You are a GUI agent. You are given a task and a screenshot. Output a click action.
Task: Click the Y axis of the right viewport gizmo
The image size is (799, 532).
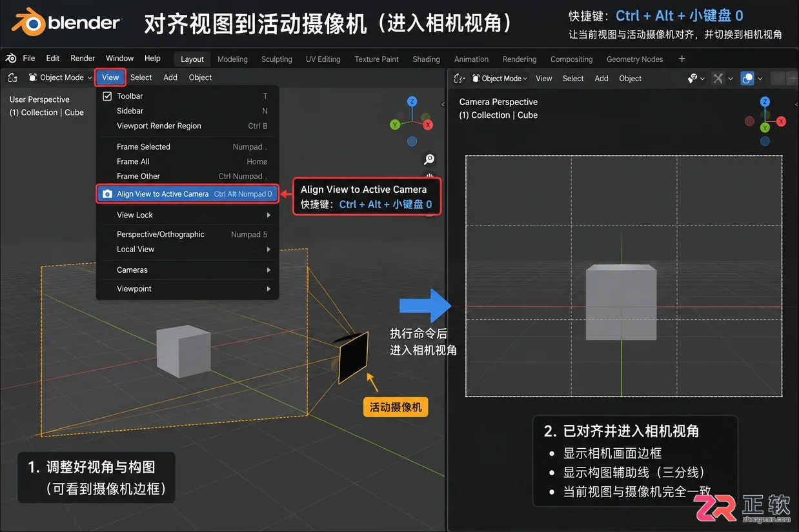[x=765, y=128]
